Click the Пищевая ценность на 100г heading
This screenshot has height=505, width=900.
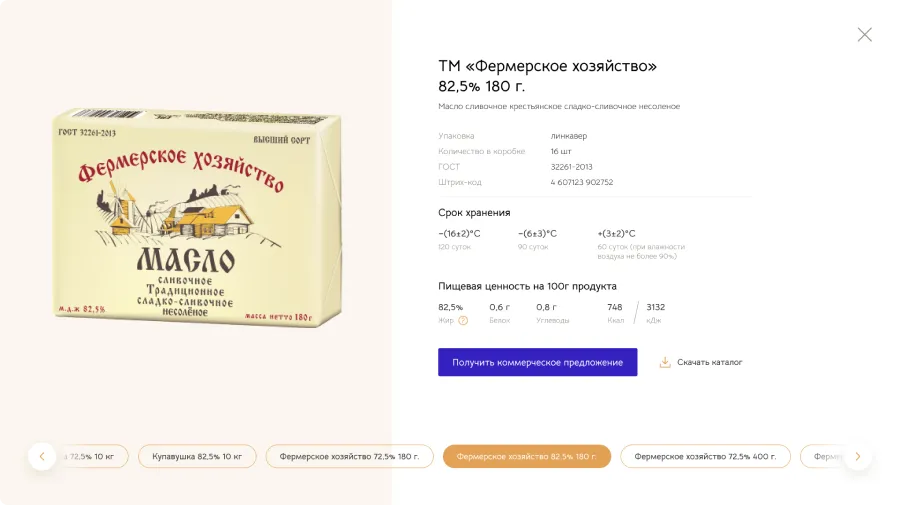click(527, 286)
